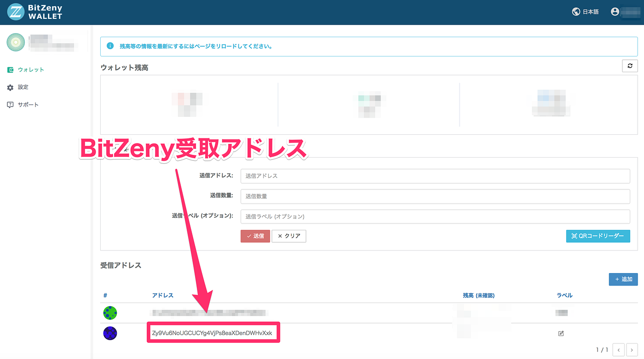Select ウォレット in sidebar
This screenshot has height=359, width=644.
31,70
